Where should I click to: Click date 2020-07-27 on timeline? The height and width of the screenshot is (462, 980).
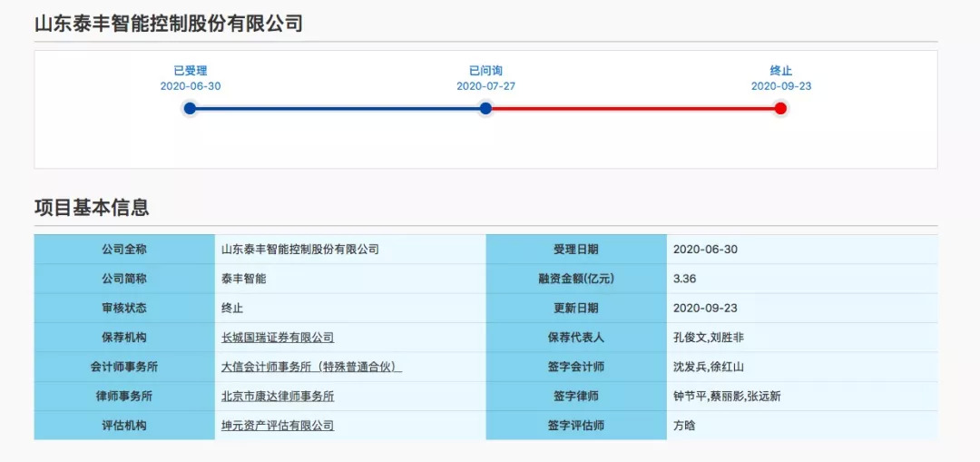point(485,86)
